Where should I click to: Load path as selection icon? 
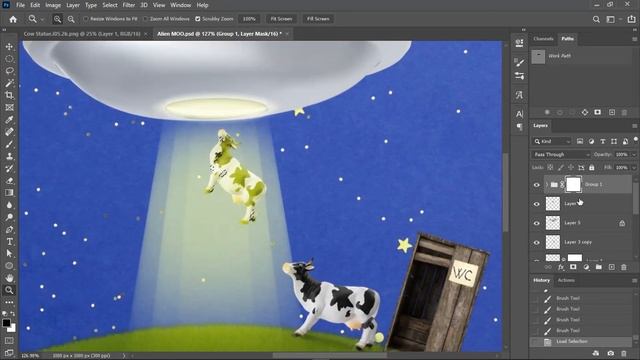[x=572, y=112]
